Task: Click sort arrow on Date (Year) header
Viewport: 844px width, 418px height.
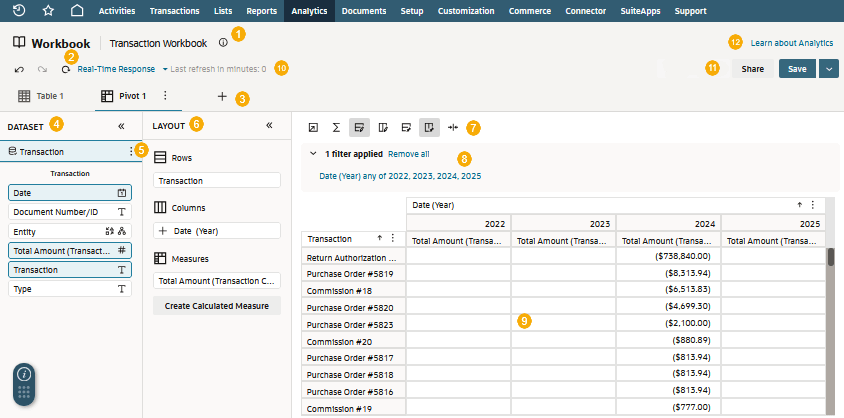Action: [800, 205]
